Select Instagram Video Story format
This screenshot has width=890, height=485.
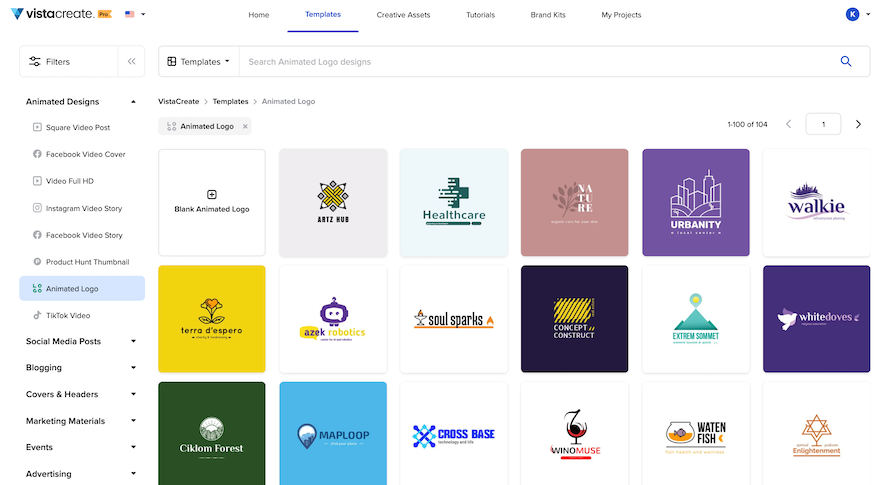tap(82, 208)
